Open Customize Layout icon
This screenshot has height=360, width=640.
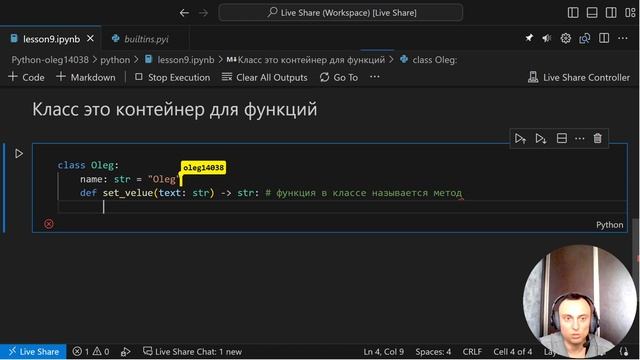(x=630, y=13)
